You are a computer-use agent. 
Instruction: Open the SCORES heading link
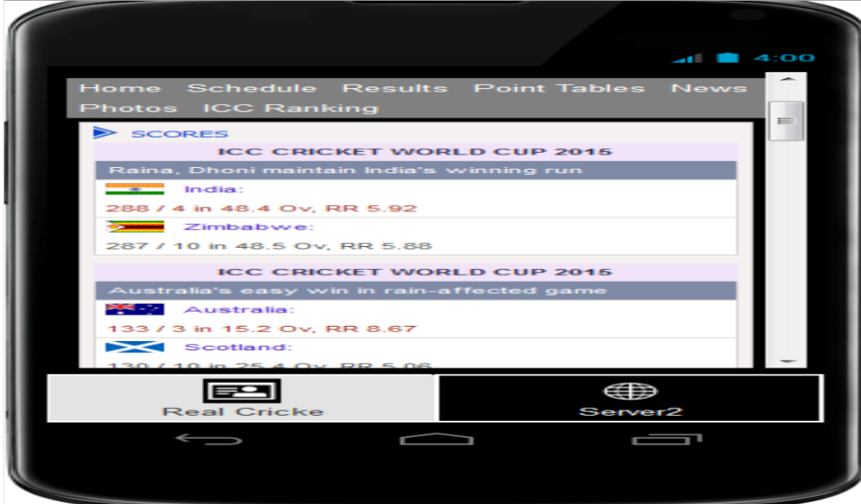point(179,134)
